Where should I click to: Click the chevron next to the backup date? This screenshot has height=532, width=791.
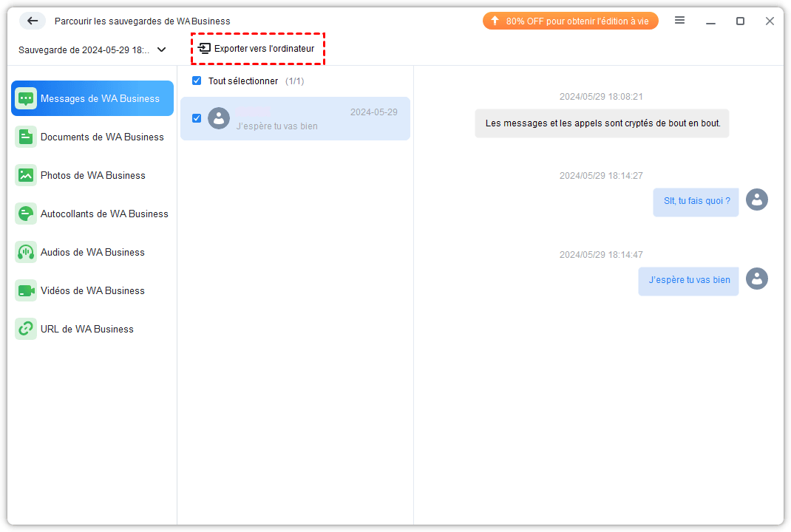(x=162, y=50)
